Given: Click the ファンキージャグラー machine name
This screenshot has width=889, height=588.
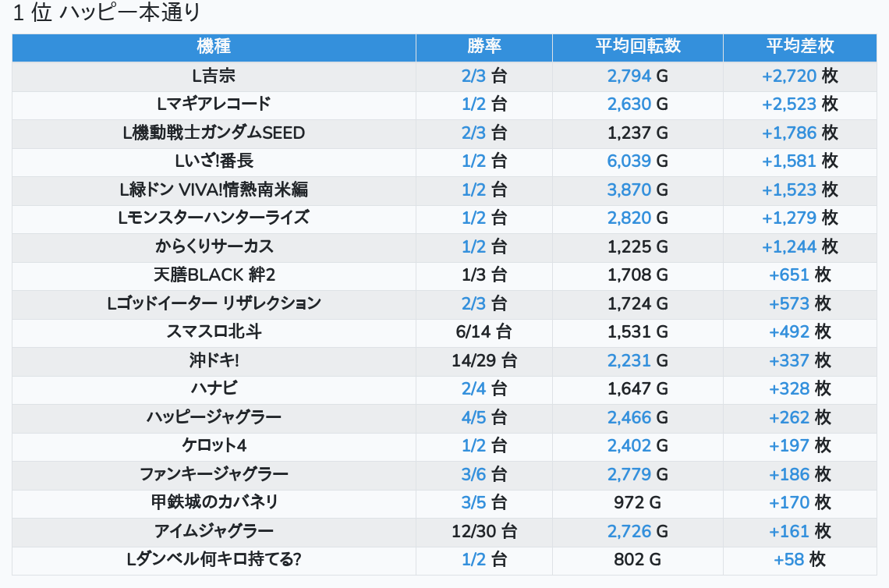Looking at the screenshot, I should click(214, 474).
